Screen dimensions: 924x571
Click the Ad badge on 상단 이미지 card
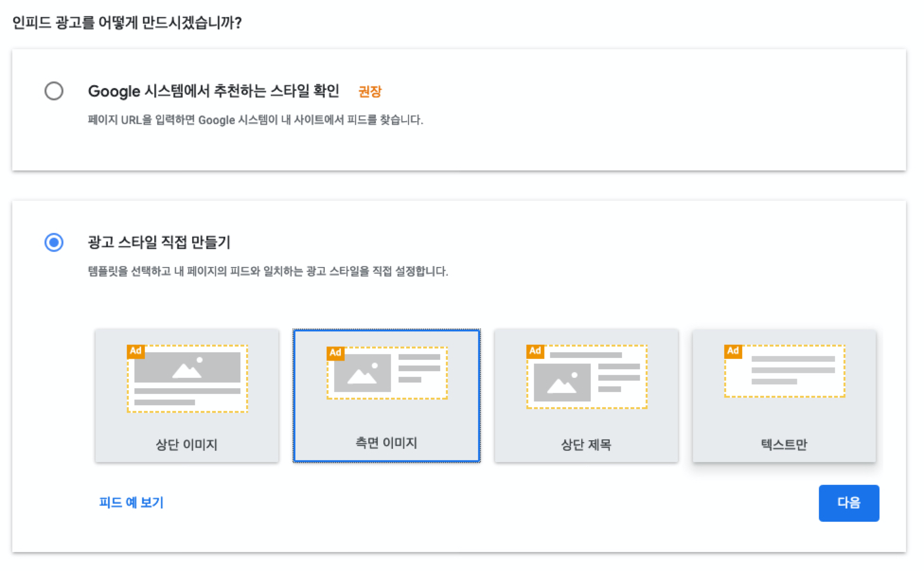[136, 351]
